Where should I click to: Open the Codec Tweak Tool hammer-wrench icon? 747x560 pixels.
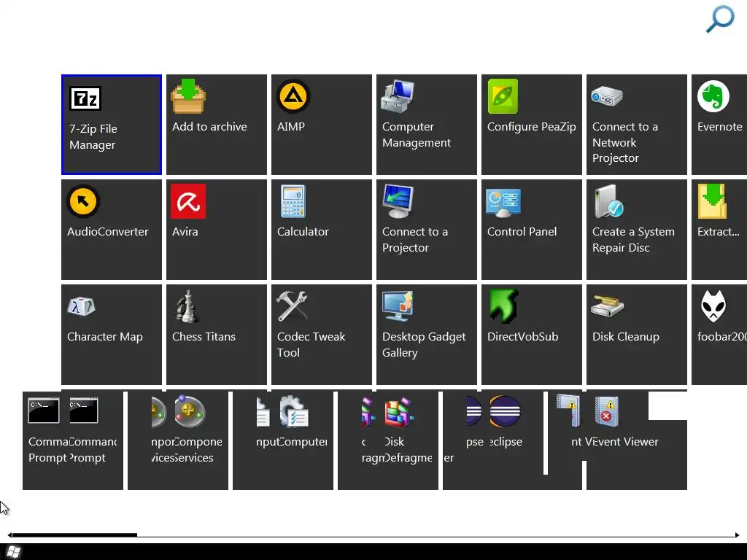292,306
